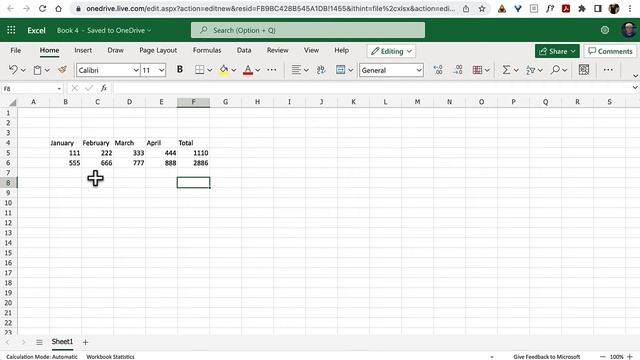Click Workbook Statistics in status bar

pos(110,356)
